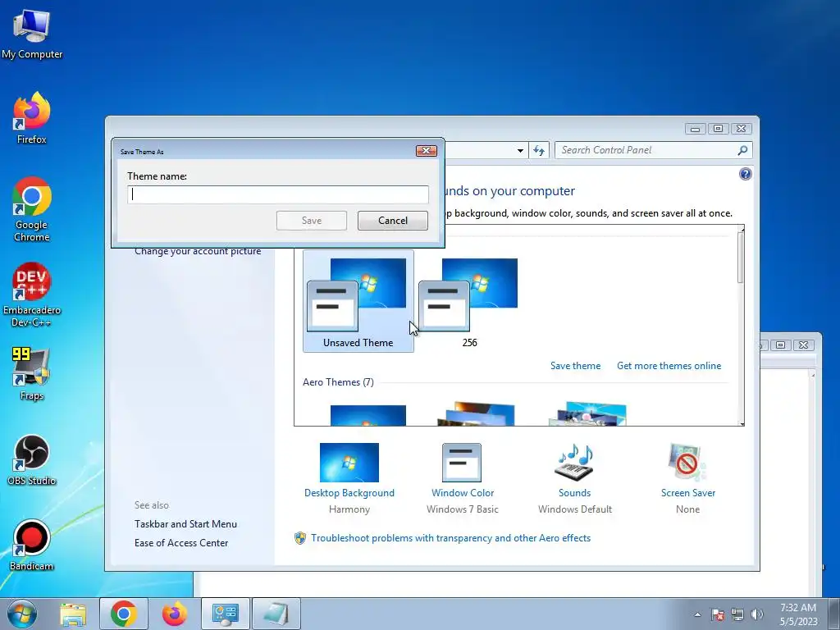Launch Embarcadero Dev-C++ desktop shortcut
This screenshot has height=630, width=840.
click(x=32, y=294)
